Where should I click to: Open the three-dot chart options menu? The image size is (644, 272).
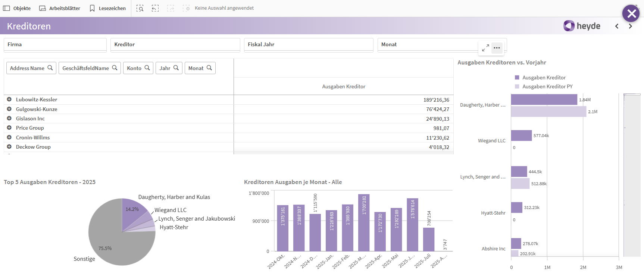(497, 48)
